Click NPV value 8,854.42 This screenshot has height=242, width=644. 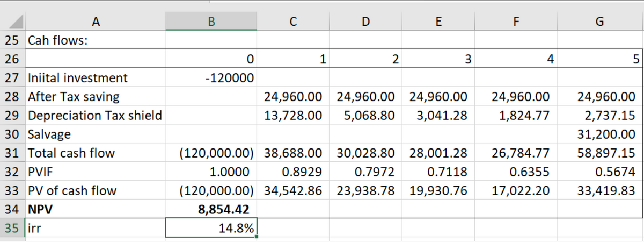pyautogui.click(x=211, y=209)
